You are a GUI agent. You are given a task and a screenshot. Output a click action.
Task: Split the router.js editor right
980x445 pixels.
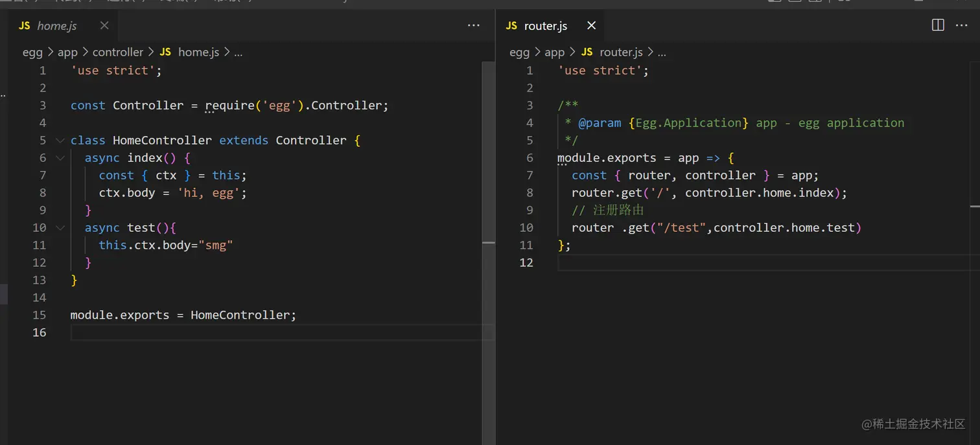(x=938, y=25)
